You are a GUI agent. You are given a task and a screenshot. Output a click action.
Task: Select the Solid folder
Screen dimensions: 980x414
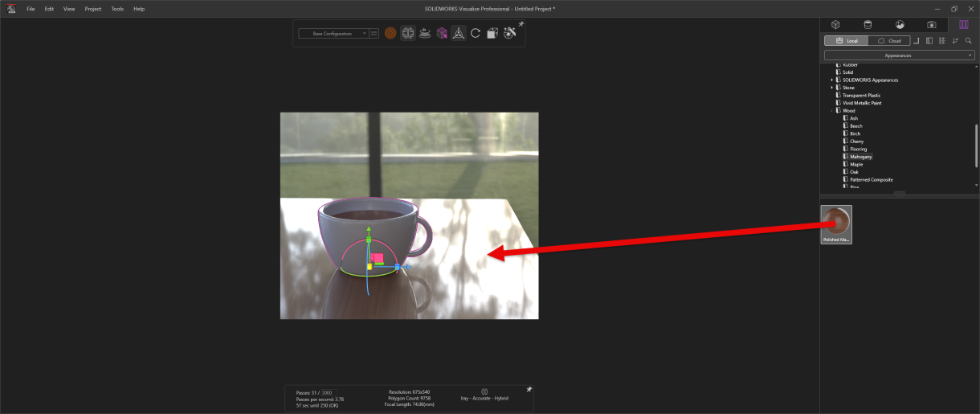(847, 72)
